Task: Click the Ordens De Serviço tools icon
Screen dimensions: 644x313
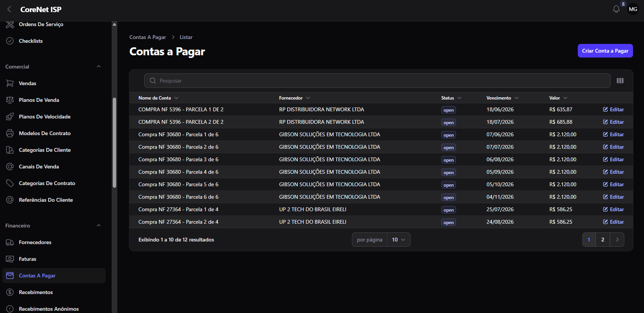Action: pos(10,24)
